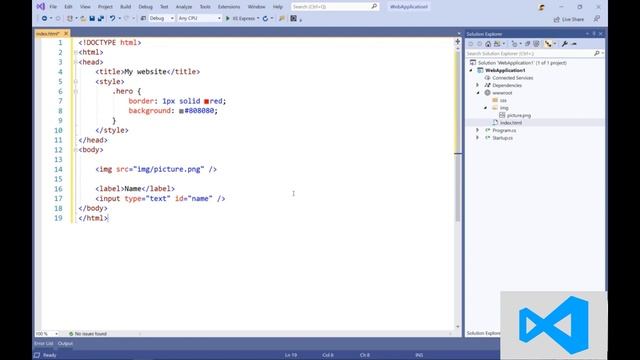This screenshot has height=360, width=640.
Task: Click the Live Share icon
Action: click(x=556, y=19)
